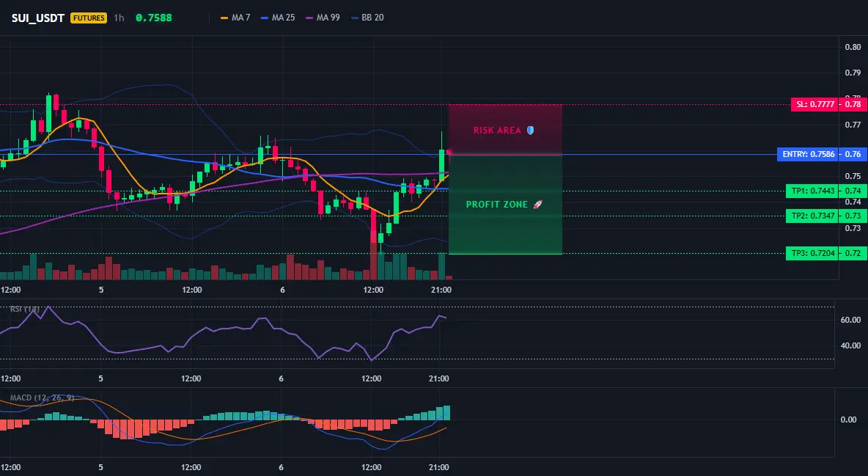This screenshot has height=476, width=868.
Task: Select the 1h timeframe label
Action: pyautogui.click(x=119, y=18)
